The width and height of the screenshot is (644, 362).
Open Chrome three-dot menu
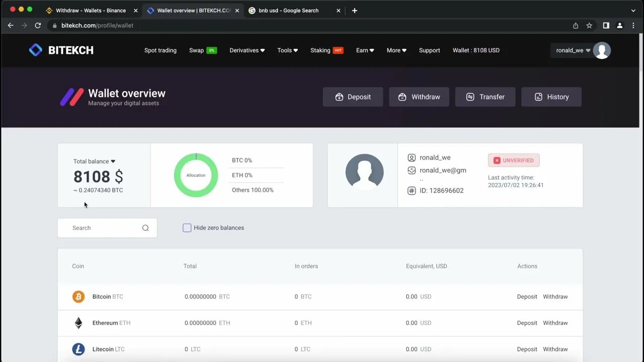click(x=633, y=25)
